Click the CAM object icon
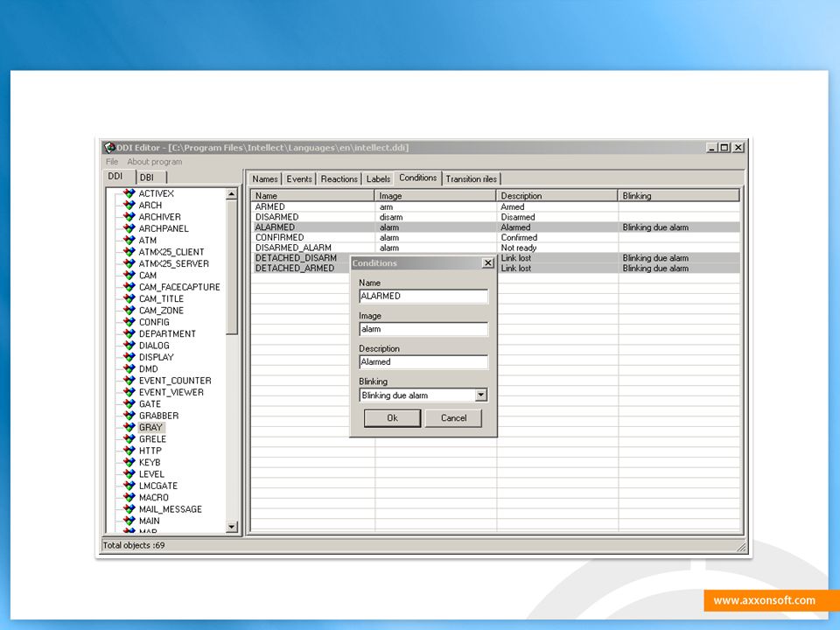The height and width of the screenshot is (630, 840). tap(129, 276)
